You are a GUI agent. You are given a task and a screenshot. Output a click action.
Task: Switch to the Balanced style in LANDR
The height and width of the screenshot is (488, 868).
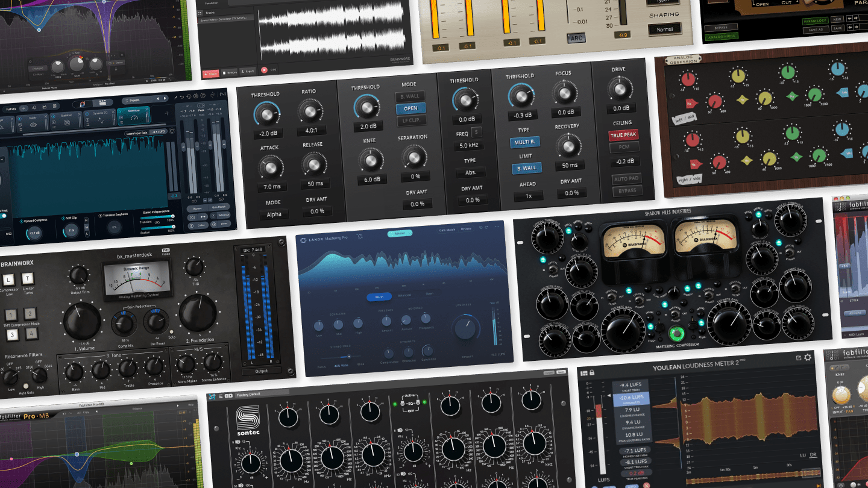pos(404,295)
